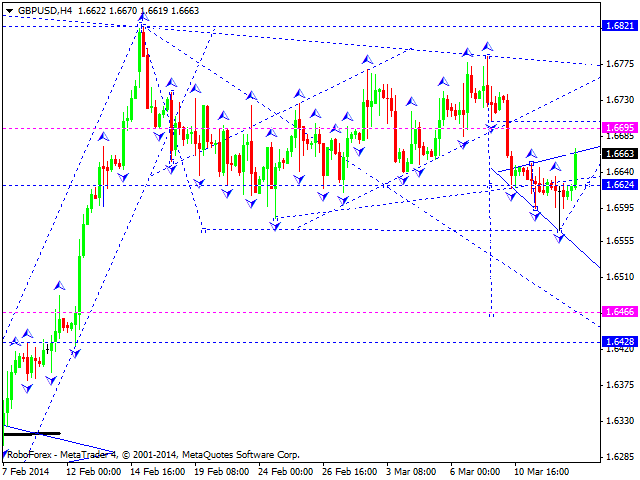Click the up fractal arrow above the 14 Feb peak
The image size is (640, 480).
click(x=142, y=16)
